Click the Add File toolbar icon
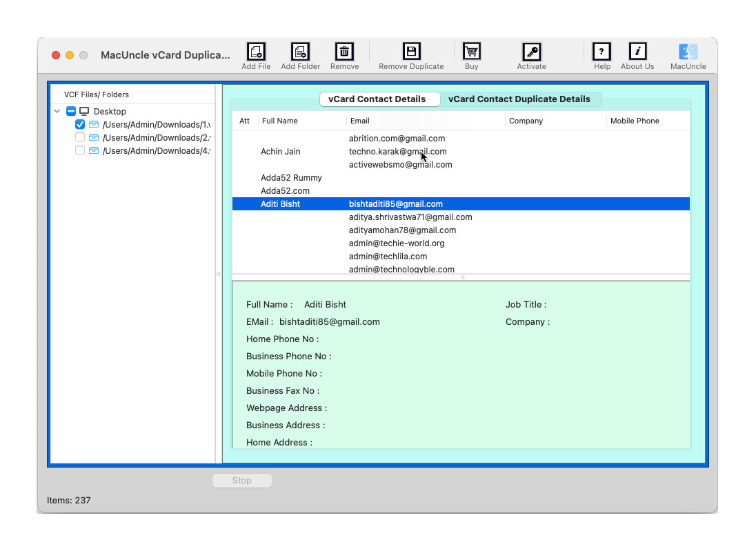 coord(256,52)
